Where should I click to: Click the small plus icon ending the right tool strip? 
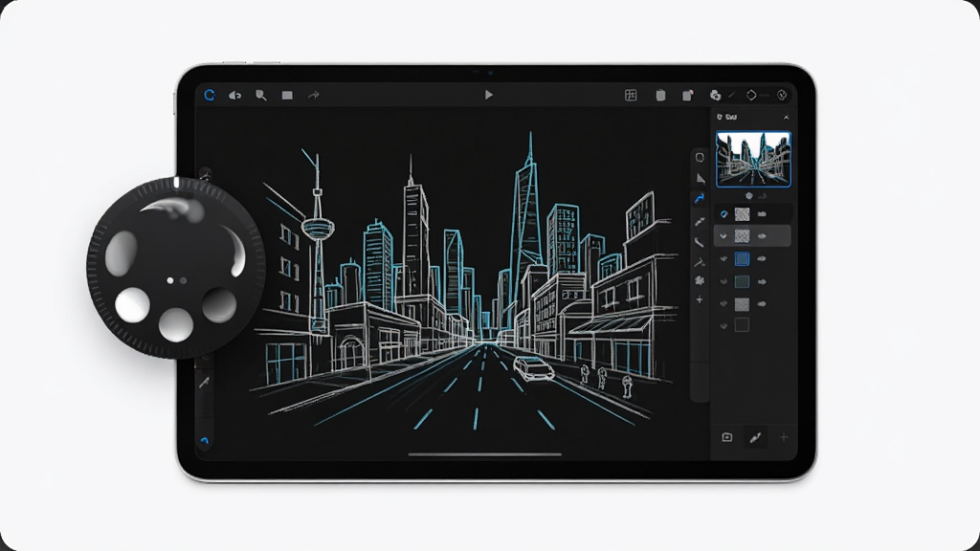(x=700, y=299)
